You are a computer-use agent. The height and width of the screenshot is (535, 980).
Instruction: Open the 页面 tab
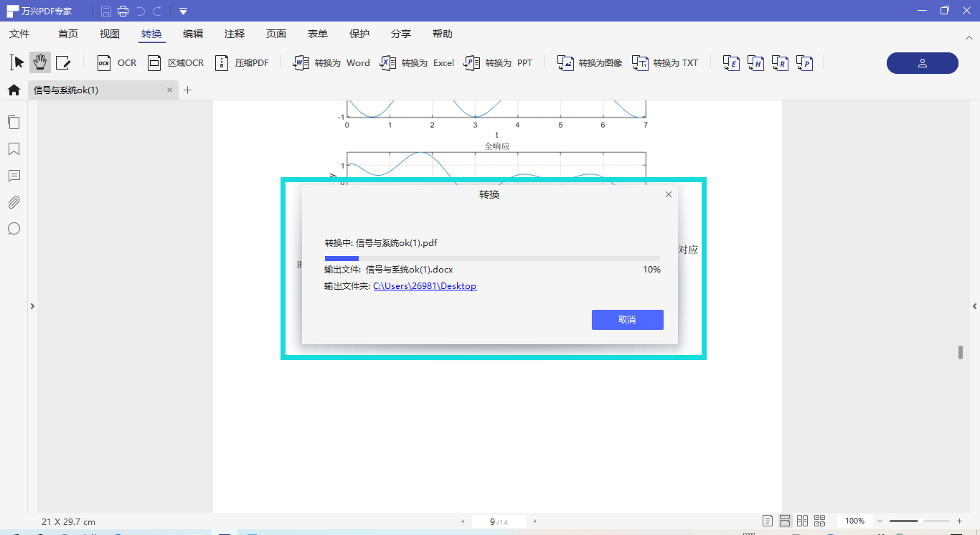(x=276, y=34)
